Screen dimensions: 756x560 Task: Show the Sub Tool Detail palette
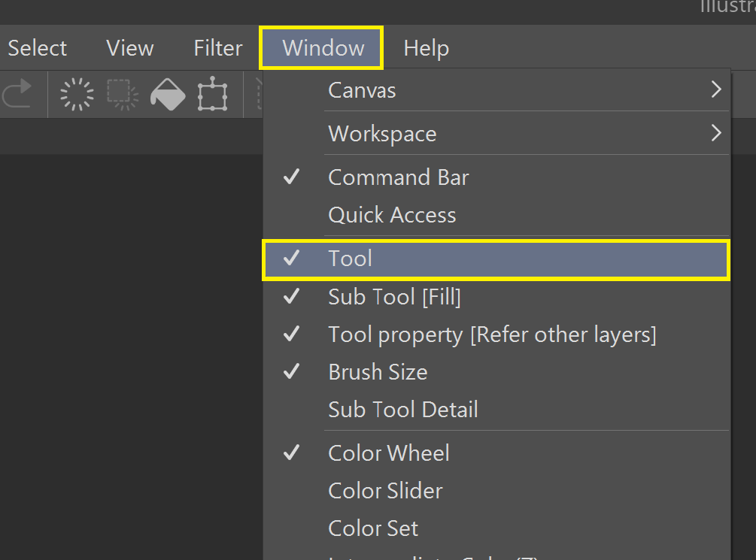point(403,410)
